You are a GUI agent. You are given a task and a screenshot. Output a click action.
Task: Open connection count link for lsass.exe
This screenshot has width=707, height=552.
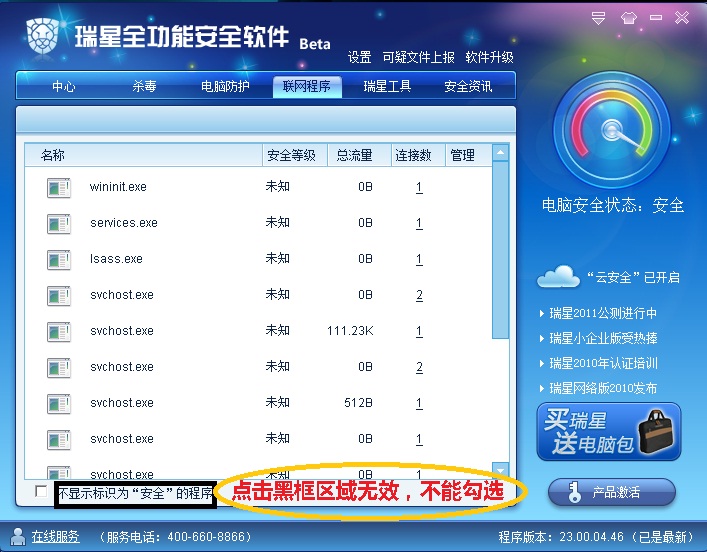(x=419, y=259)
